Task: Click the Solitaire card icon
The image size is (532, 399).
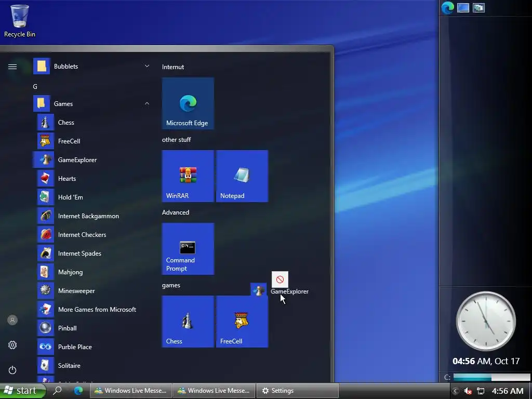Action: point(46,365)
